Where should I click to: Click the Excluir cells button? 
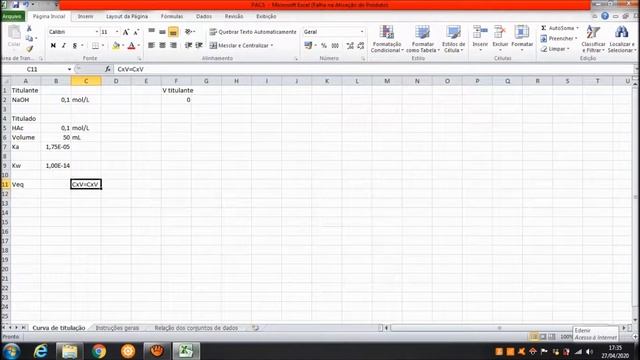pyautogui.click(x=500, y=39)
